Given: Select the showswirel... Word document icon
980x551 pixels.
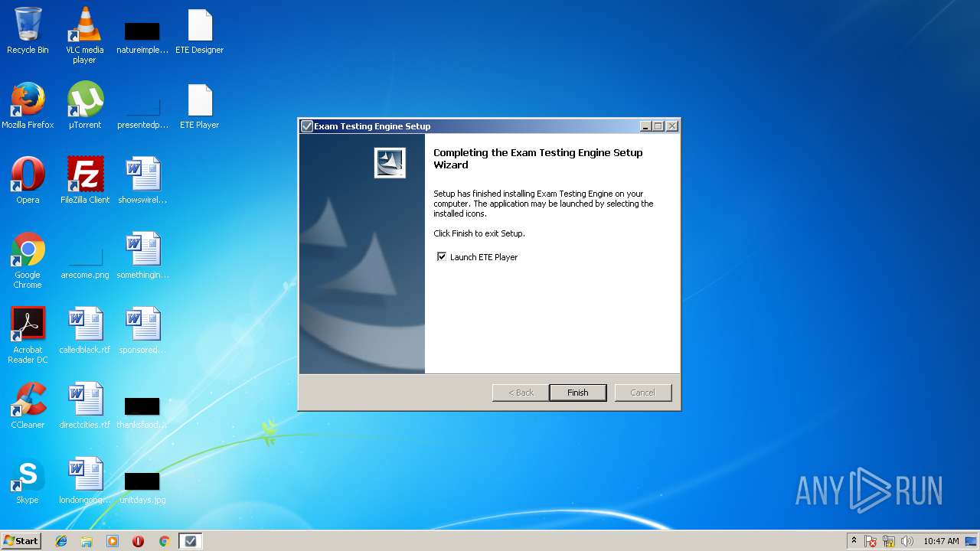Looking at the screenshot, I should [x=142, y=181].
